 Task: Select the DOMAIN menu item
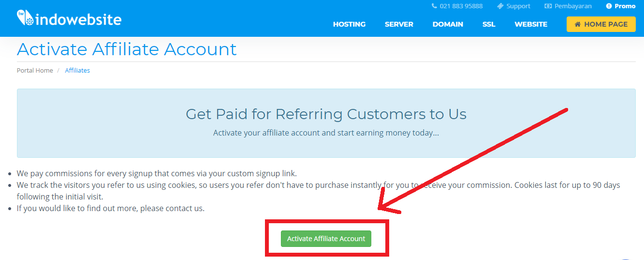(448, 24)
